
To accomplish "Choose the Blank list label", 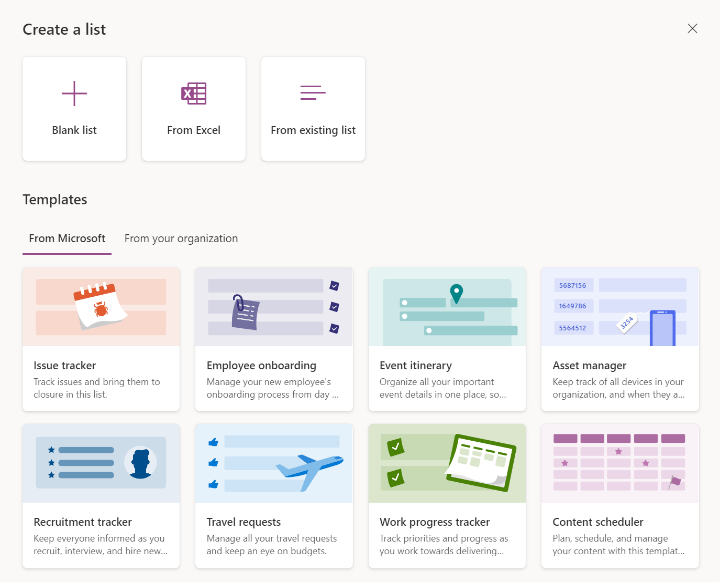I will [74, 130].
